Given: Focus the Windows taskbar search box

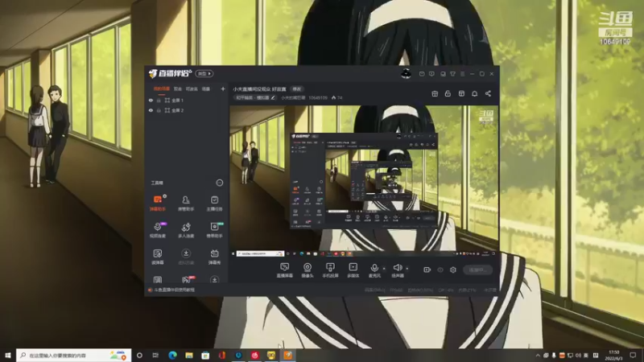Looking at the screenshot, I should [73, 355].
